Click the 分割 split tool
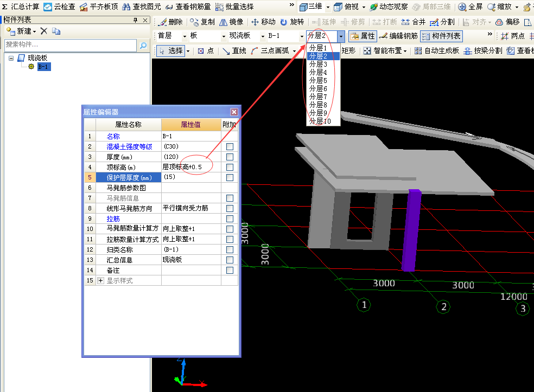 point(442,22)
